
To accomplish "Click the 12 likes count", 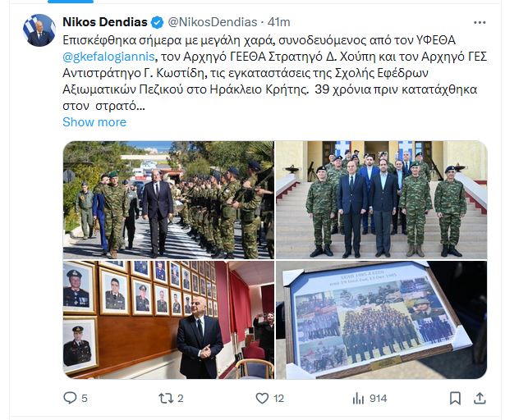I will click(x=279, y=399).
